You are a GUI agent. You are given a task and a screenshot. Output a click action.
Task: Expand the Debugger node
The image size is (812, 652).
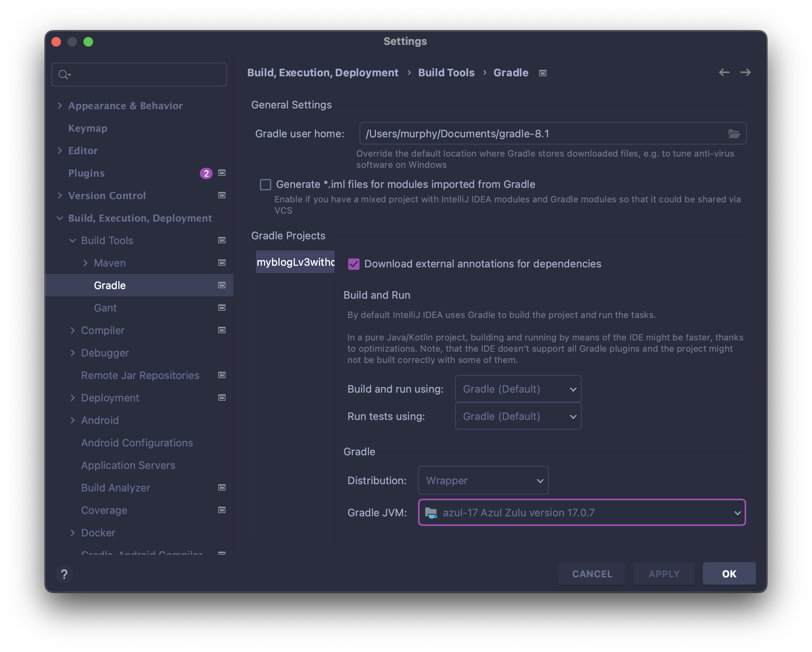click(x=73, y=353)
